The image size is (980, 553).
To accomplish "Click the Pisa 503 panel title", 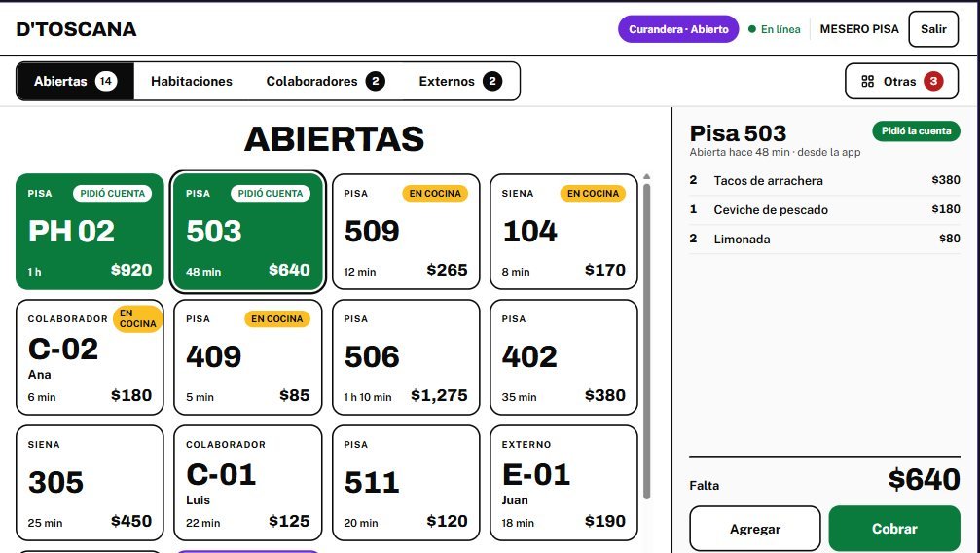I will click(738, 133).
